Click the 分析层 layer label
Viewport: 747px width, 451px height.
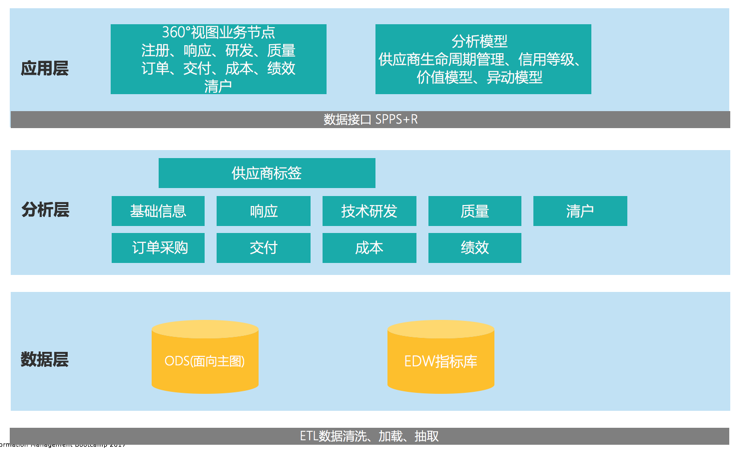tap(45, 210)
